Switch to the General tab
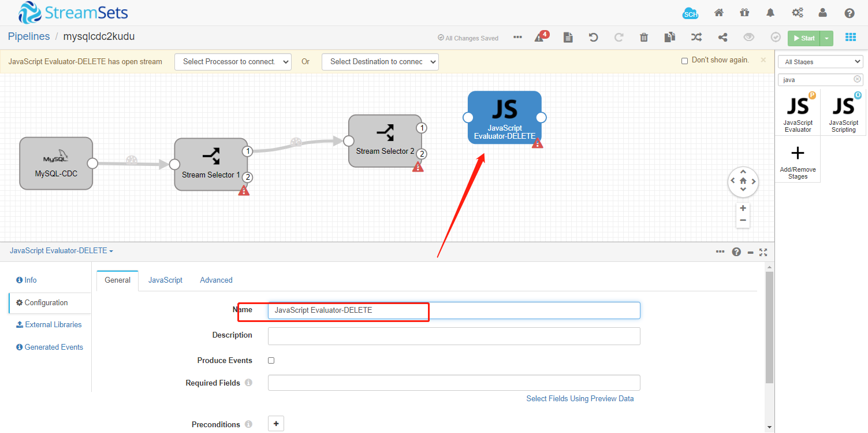 pyautogui.click(x=117, y=280)
